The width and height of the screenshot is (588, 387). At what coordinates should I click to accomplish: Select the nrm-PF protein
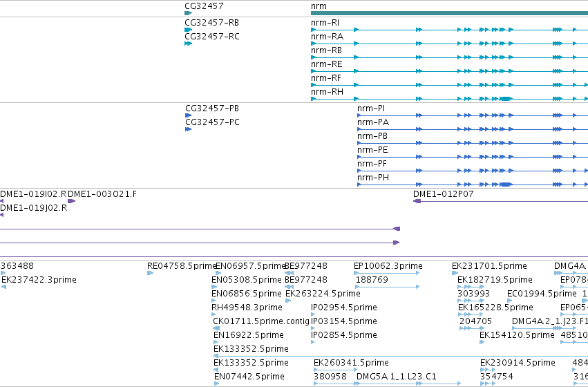click(372, 164)
